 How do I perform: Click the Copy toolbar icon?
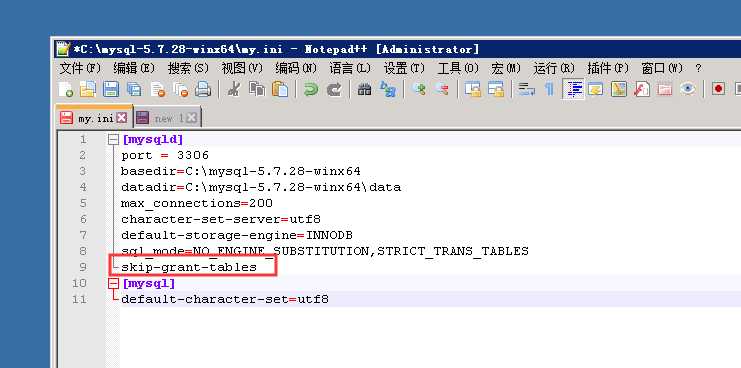257,89
